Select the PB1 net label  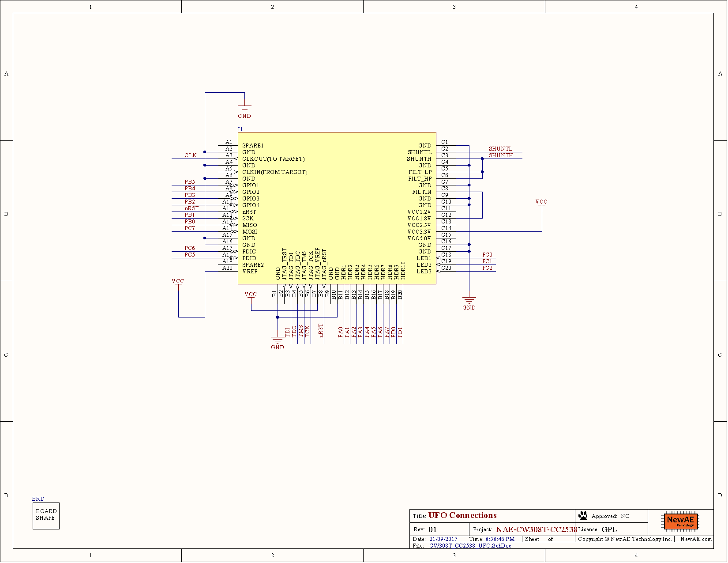coord(190,215)
